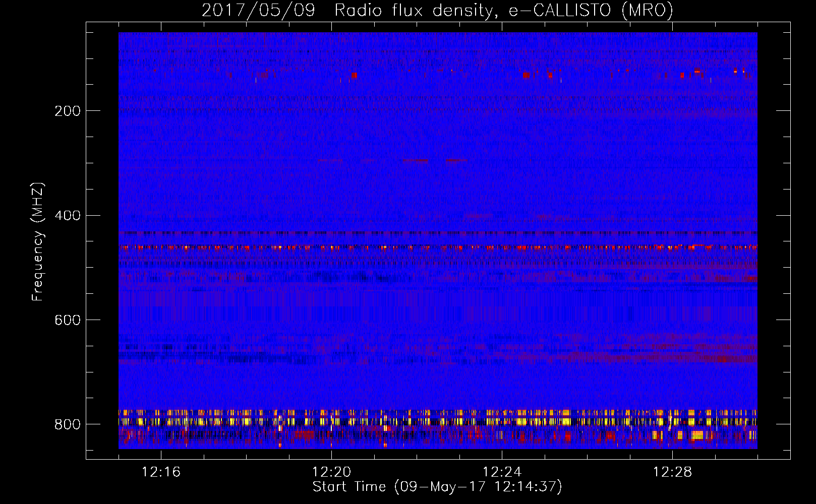This screenshot has height=504, width=816.
Task: Click the 12:24 time tick label
Action: click(x=502, y=472)
